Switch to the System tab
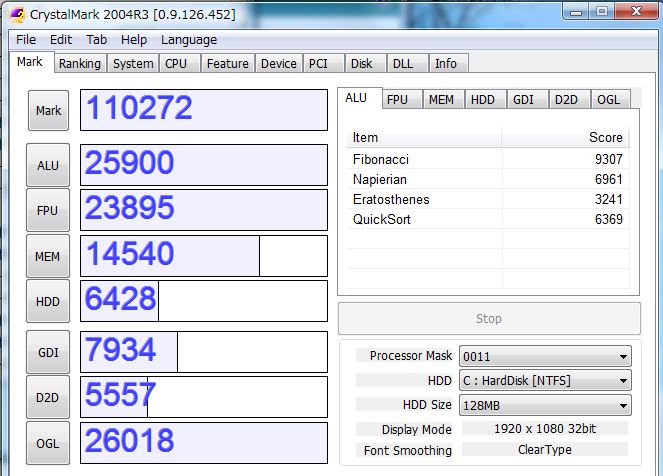Screen dimensions: 663x476 (133, 64)
